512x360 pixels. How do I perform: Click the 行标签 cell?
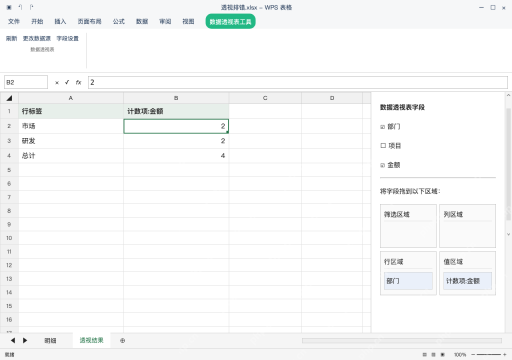point(71,111)
